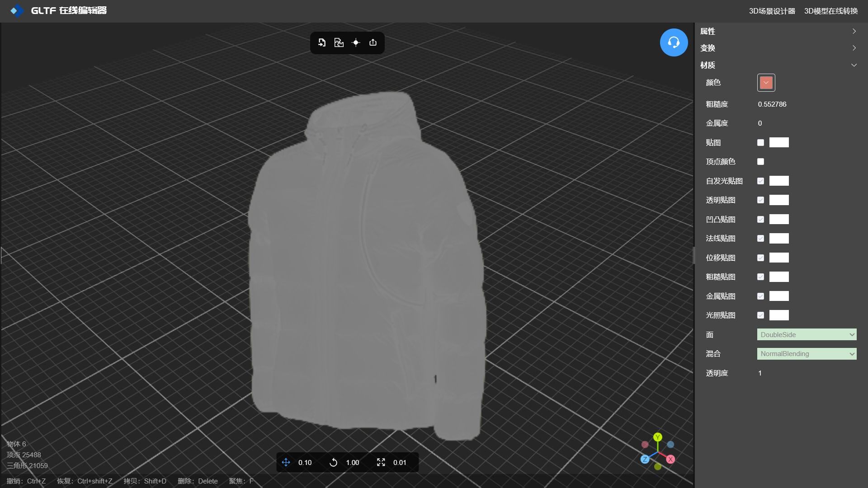The width and height of the screenshot is (868, 488).
Task: Click the 物体 6 stat text
Action: click(x=16, y=444)
